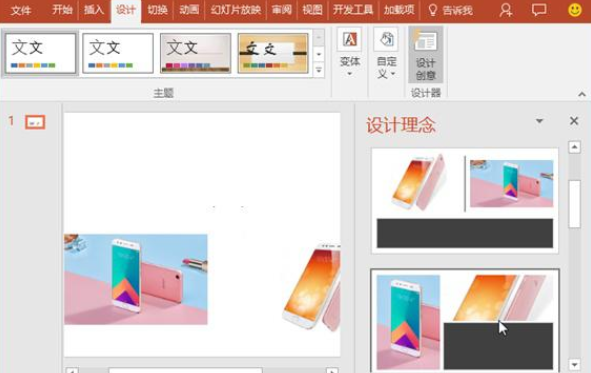Click design pane scrollbar up arrow
The image size is (591, 373).
click(574, 147)
